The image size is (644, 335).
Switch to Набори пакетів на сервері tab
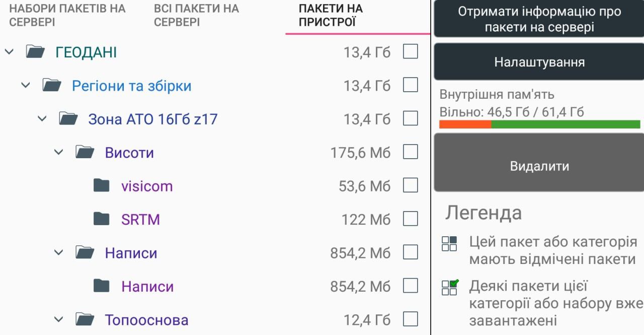(67, 16)
